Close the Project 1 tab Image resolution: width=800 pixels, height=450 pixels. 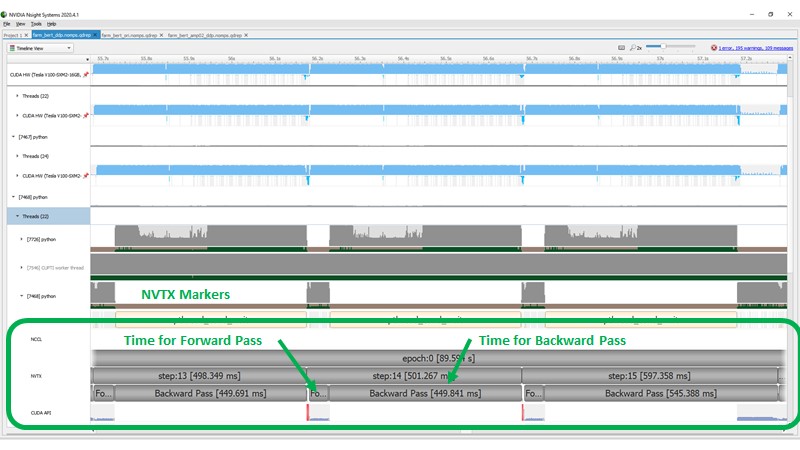coord(27,35)
